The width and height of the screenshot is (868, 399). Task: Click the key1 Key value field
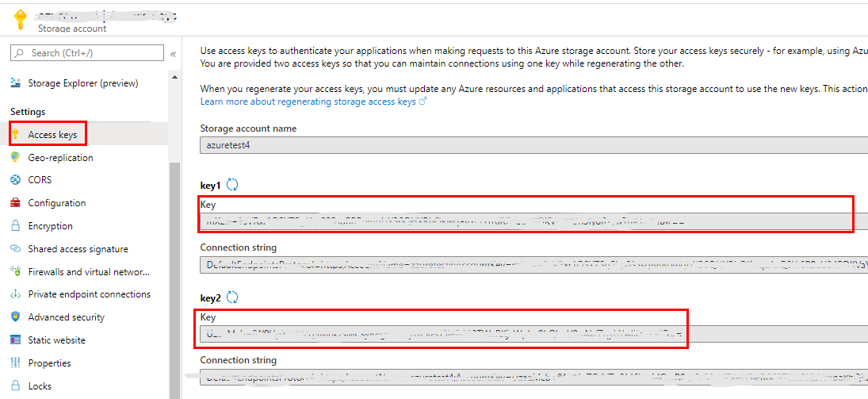[x=533, y=221]
